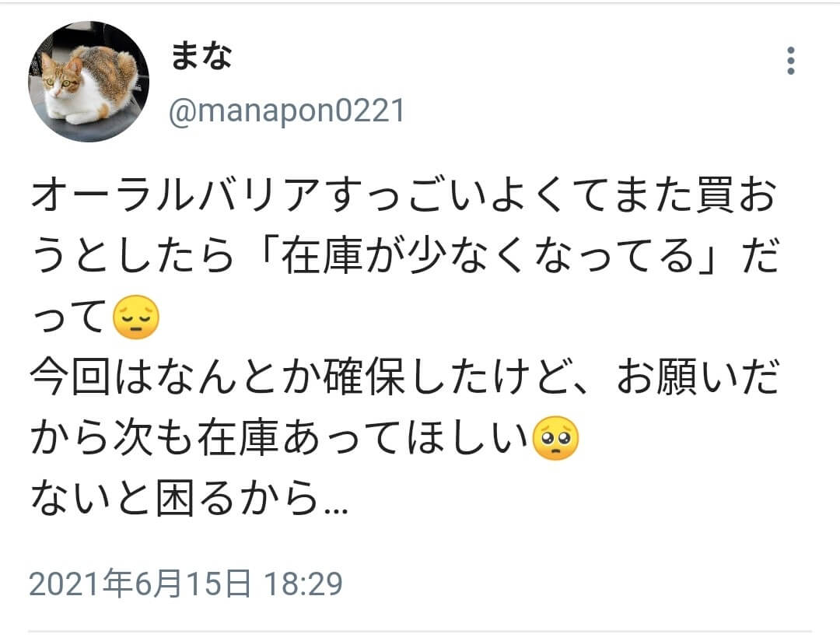Click the phrase お願いだ in the tweet

(698, 377)
